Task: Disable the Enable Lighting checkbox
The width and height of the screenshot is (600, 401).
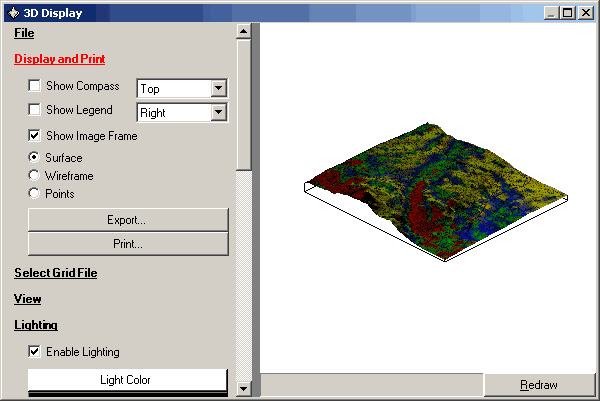Action: 34,351
